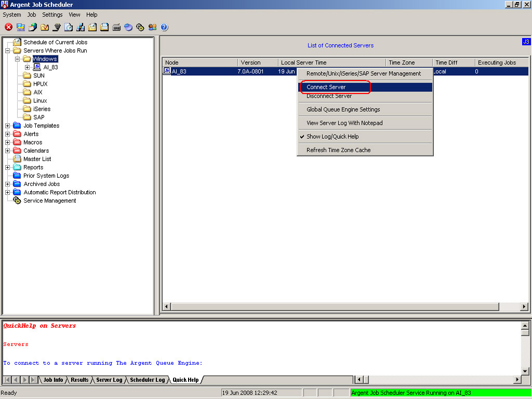The width and height of the screenshot is (532, 399).
Task: Choose Connect Server from context menu
Action: (x=326, y=87)
